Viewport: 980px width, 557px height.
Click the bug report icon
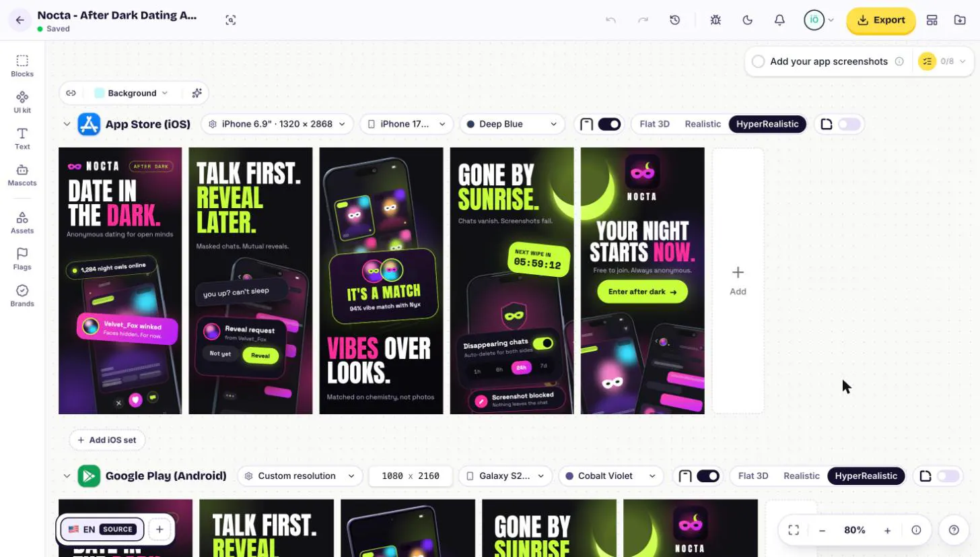point(715,20)
